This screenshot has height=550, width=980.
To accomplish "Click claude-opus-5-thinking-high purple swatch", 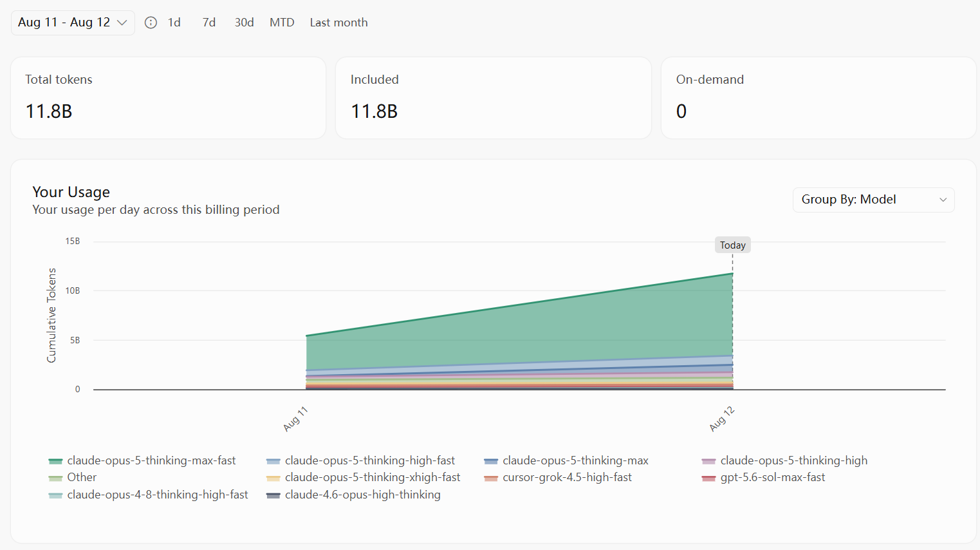I will pos(708,461).
